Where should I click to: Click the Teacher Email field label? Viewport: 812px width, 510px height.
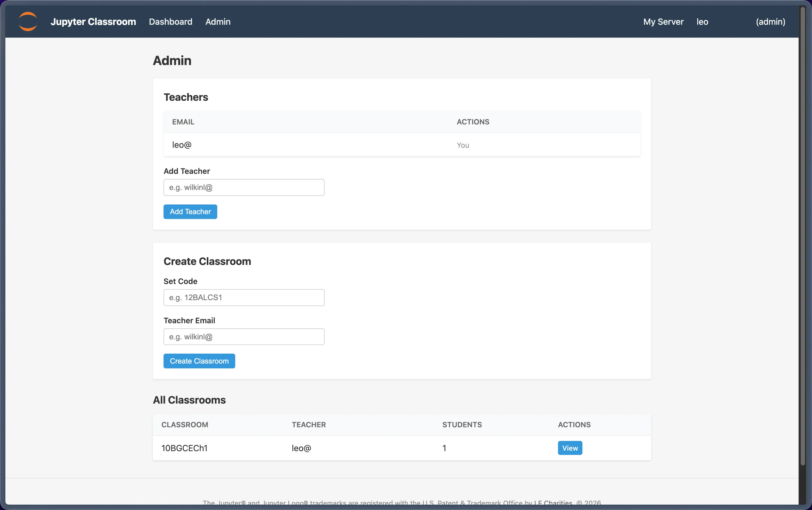pos(189,321)
